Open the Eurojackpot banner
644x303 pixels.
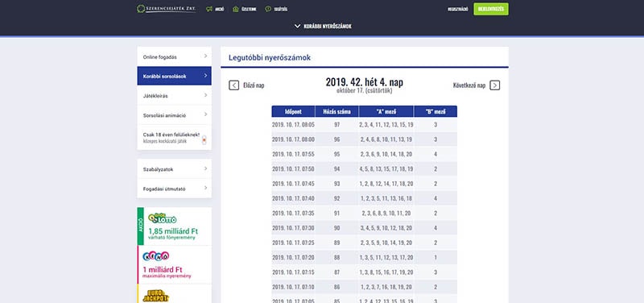coord(174,293)
